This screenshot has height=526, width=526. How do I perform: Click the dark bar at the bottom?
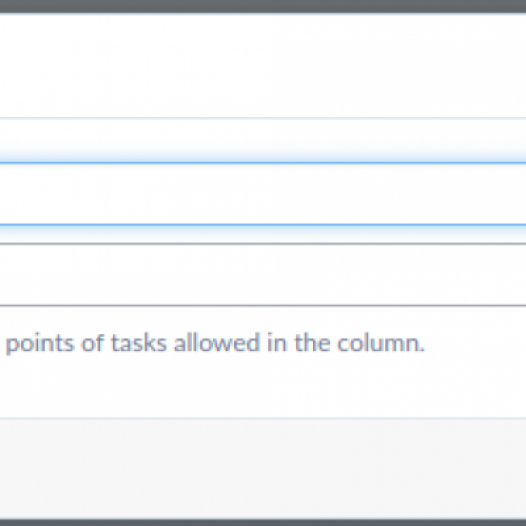point(263,522)
